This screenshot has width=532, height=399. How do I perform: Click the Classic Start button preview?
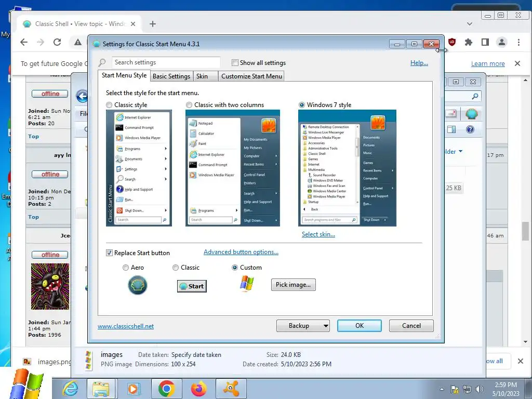192,286
